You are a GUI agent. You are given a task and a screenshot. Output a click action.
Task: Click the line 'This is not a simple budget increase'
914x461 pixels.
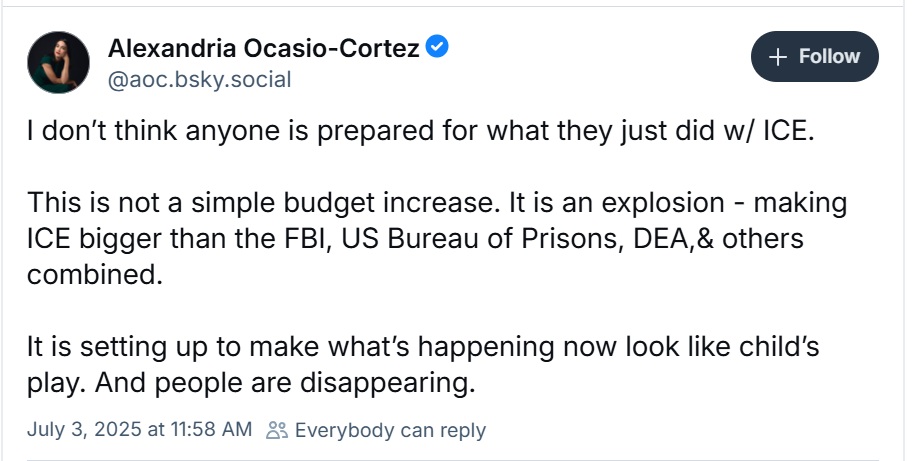pyautogui.click(x=437, y=203)
